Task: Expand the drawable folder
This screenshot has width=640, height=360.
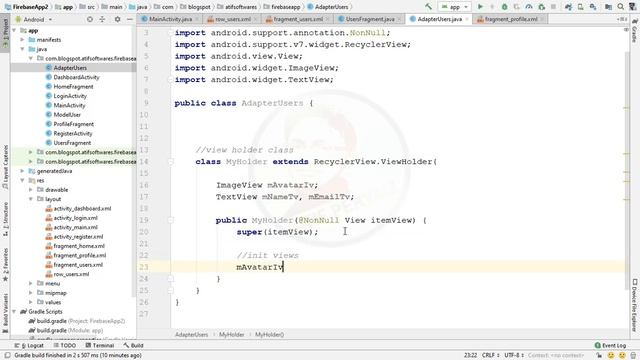Action: pyautogui.click(x=31, y=190)
